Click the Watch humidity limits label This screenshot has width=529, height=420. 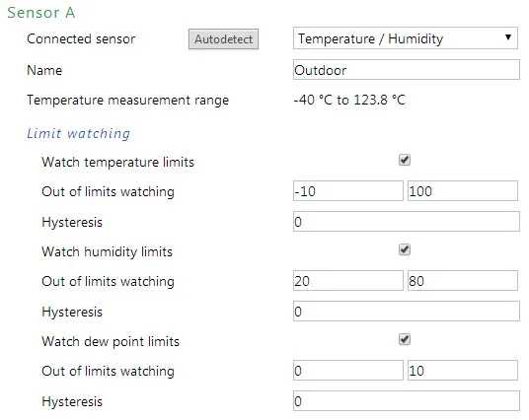(x=107, y=251)
